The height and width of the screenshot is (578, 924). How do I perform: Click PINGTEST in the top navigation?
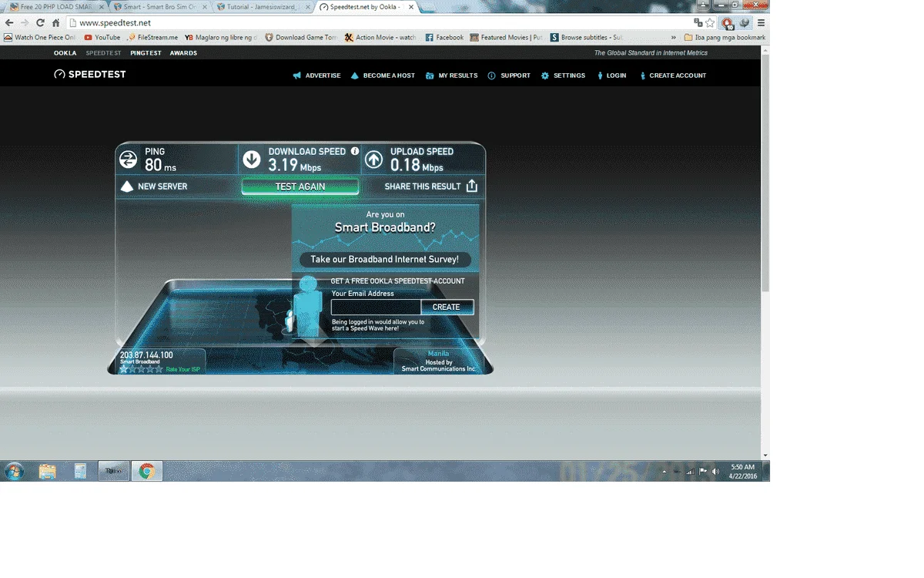click(x=146, y=53)
